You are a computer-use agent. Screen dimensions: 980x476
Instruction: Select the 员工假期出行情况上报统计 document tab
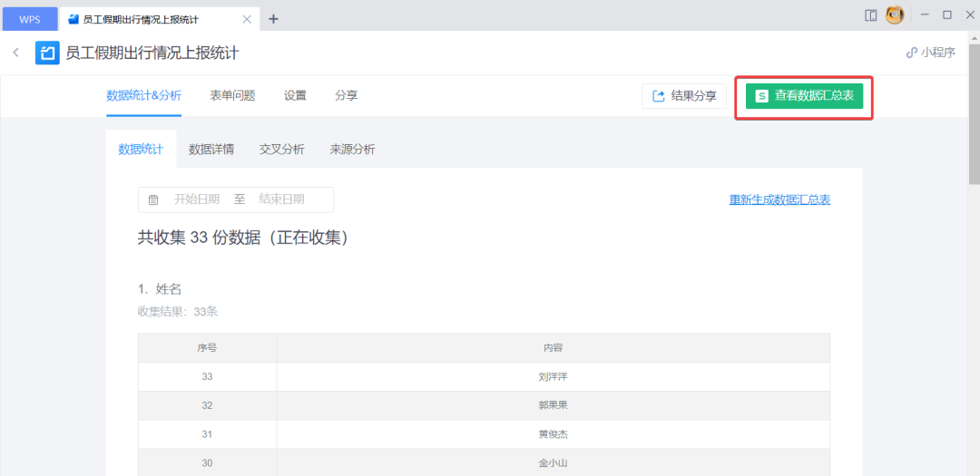click(159, 19)
